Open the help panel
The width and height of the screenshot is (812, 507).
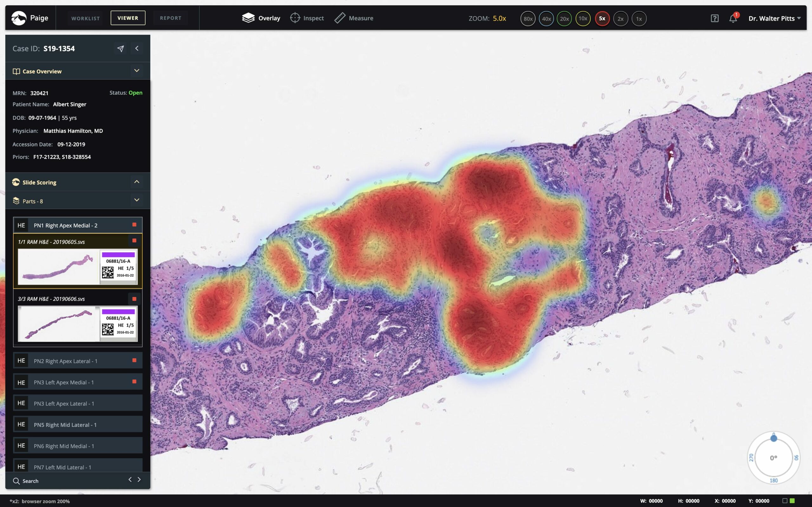pos(715,18)
